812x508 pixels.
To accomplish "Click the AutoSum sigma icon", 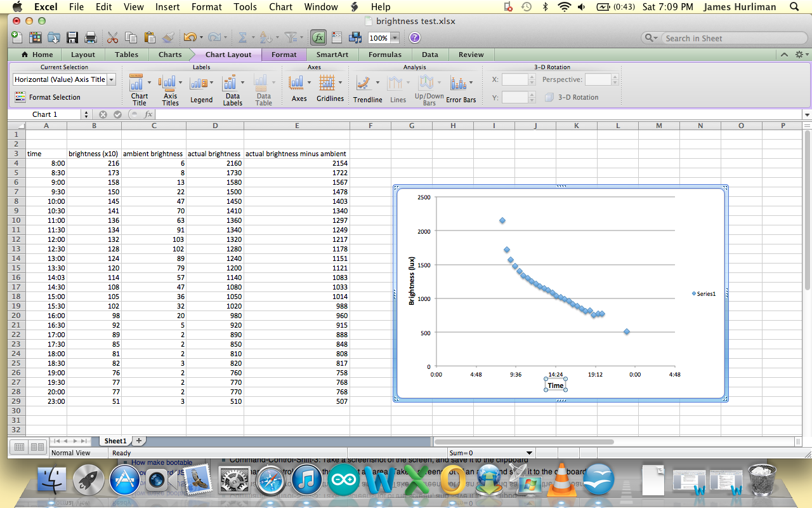I will coord(242,37).
